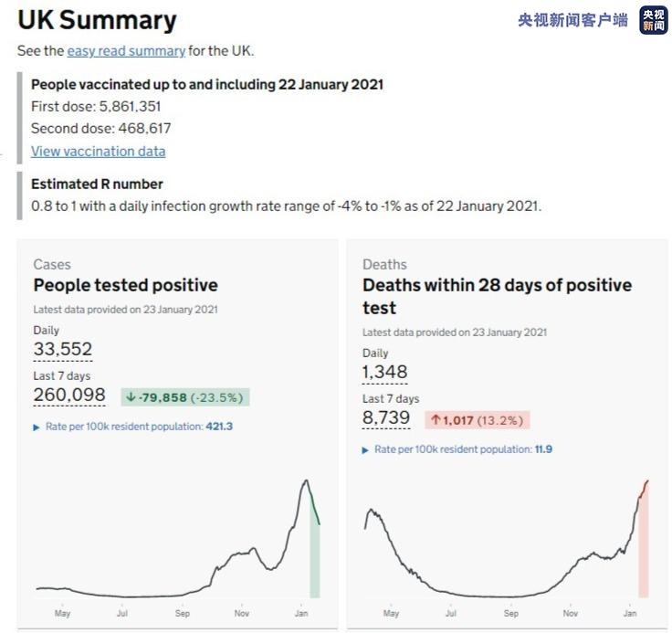
Task: Click the Sep label on the cases chart
Action: (x=183, y=613)
